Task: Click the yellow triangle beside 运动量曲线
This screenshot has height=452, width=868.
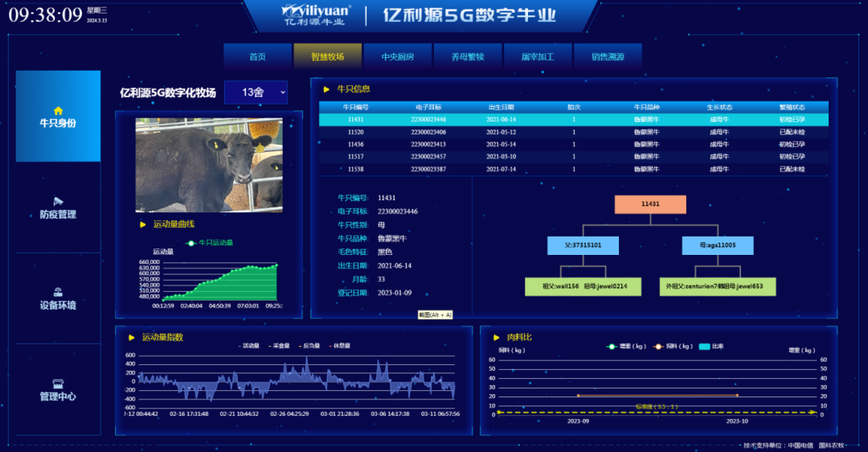Action: tap(143, 224)
